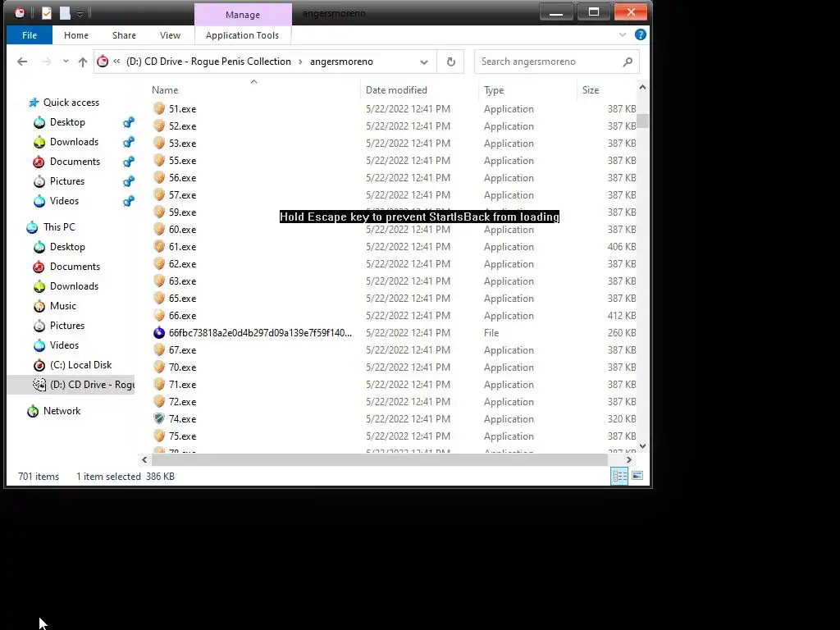Click the vertical scrollbar down arrow
Viewport: 840px width, 630px height.
[x=642, y=445]
